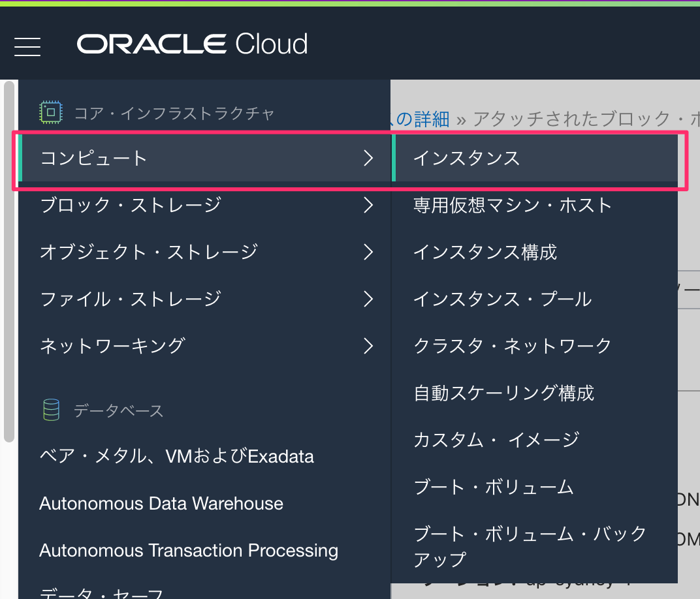Select Autonomous Data Warehouse
The width and height of the screenshot is (700, 599).
coord(161,503)
